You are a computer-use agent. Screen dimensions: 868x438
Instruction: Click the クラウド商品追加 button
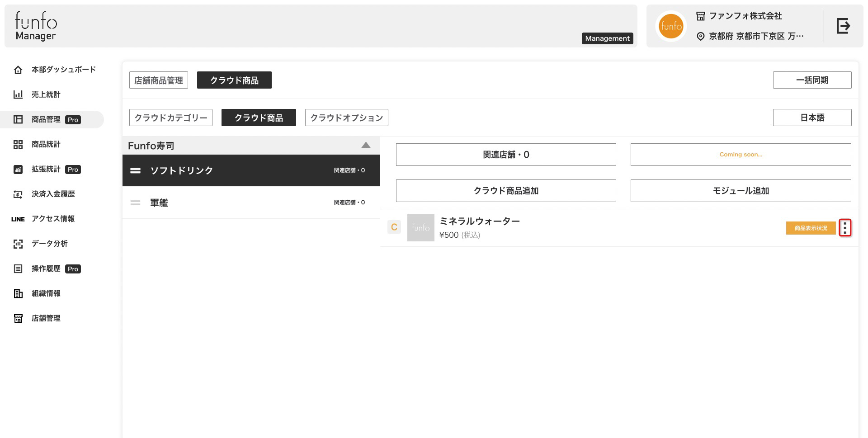click(506, 191)
